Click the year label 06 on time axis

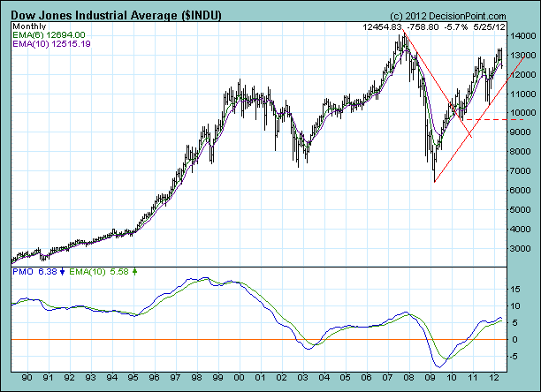pos(367,378)
